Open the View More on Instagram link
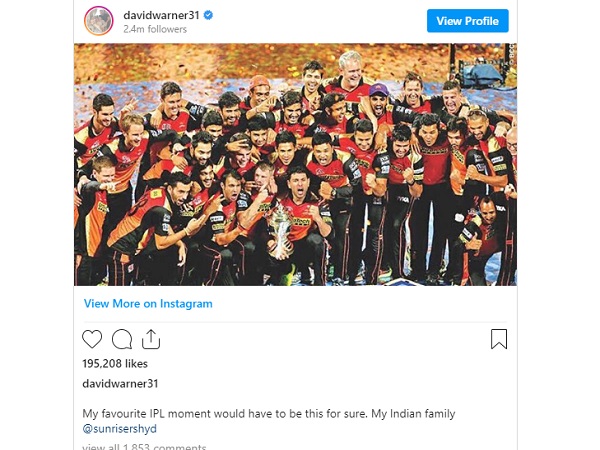Viewport: 600px width, 450px height. click(x=148, y=303)
